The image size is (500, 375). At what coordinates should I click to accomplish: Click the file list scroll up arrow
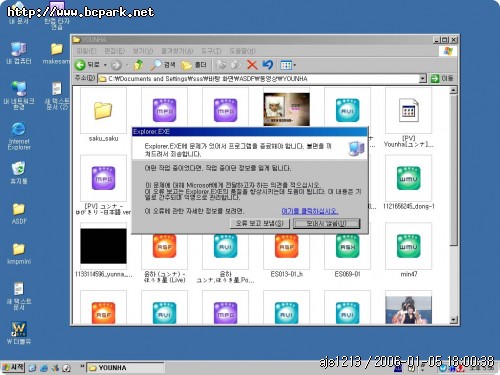[x=453, y=90]
